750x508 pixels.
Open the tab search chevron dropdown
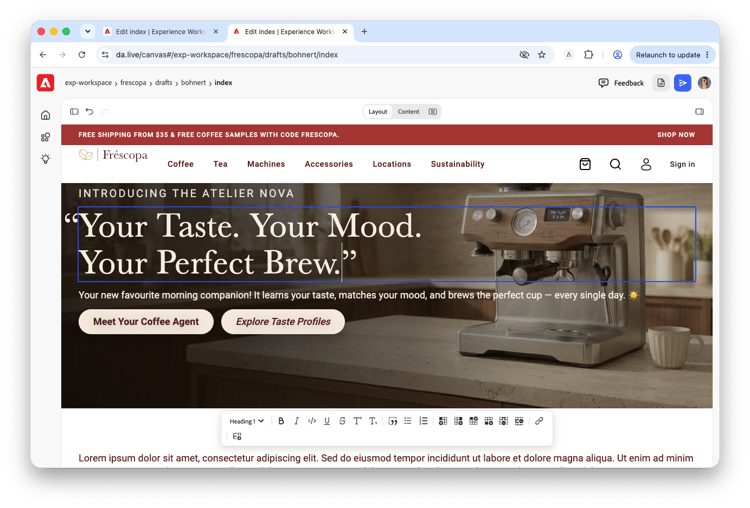point(88,32)
